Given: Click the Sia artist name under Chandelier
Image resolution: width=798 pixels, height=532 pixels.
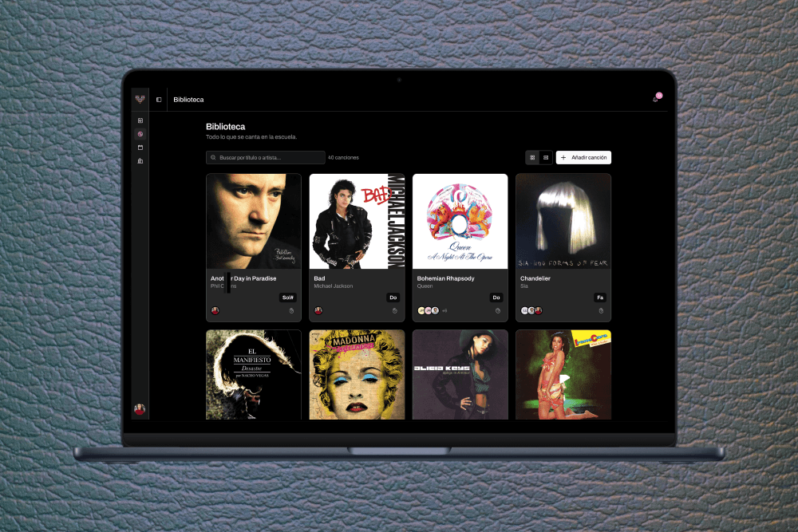Looking at the screenshot, I should click(524, 286).
